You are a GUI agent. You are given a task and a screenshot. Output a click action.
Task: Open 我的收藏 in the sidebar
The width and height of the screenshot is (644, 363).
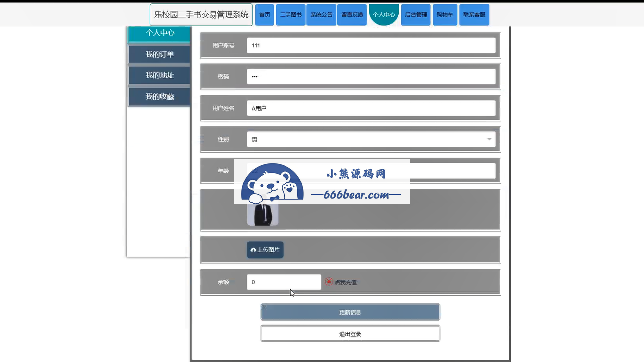coord(160,97)
